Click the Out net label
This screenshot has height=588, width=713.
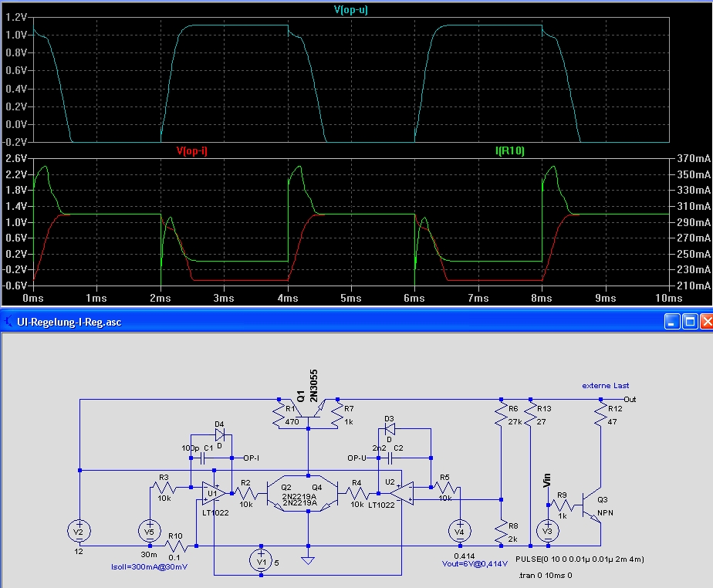[630, 399]
